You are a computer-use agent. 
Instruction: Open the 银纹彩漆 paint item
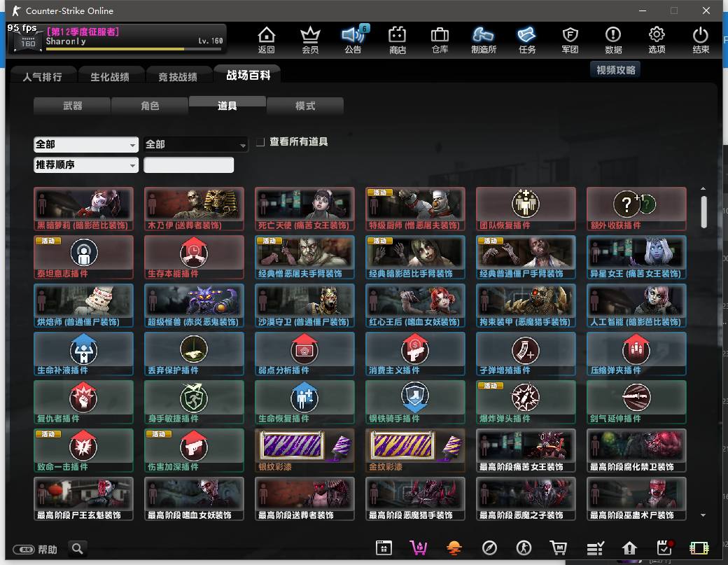[x=304, y=450]
